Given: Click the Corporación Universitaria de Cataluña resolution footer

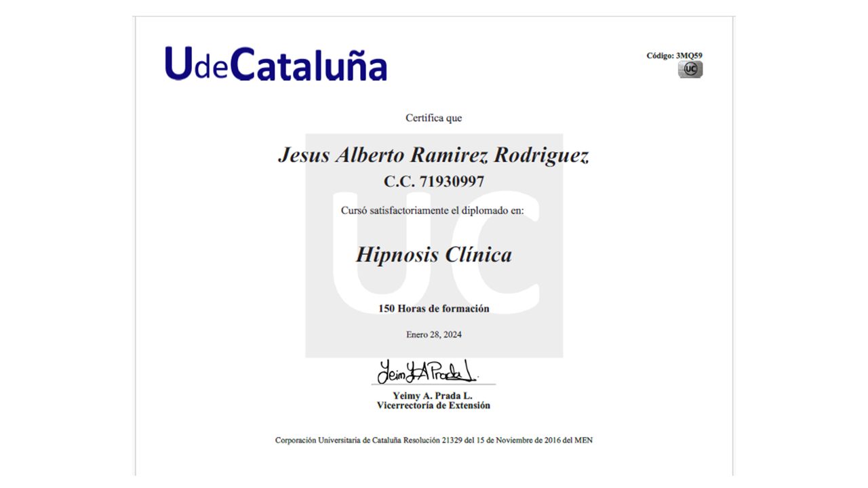Looking at the screenshot, I should [x=434, y=440].
